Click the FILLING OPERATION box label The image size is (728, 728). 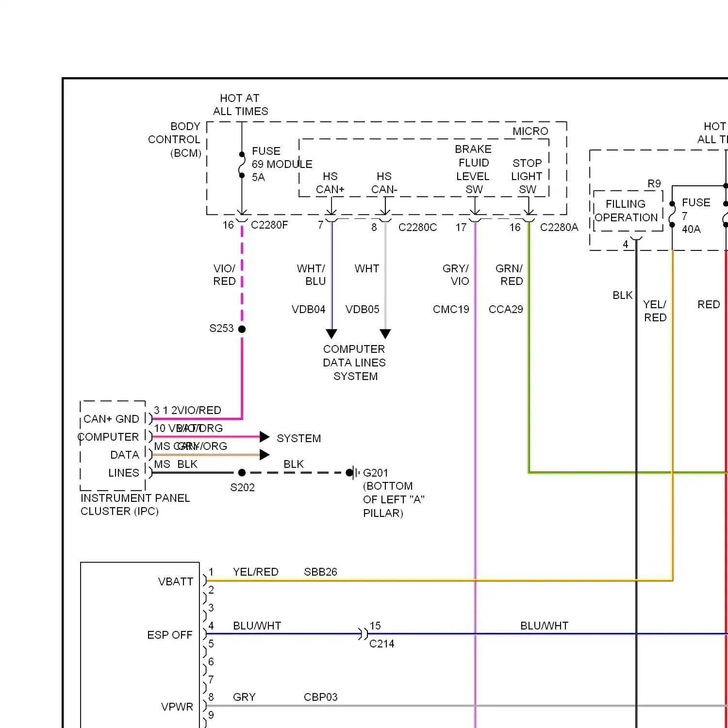626,211
